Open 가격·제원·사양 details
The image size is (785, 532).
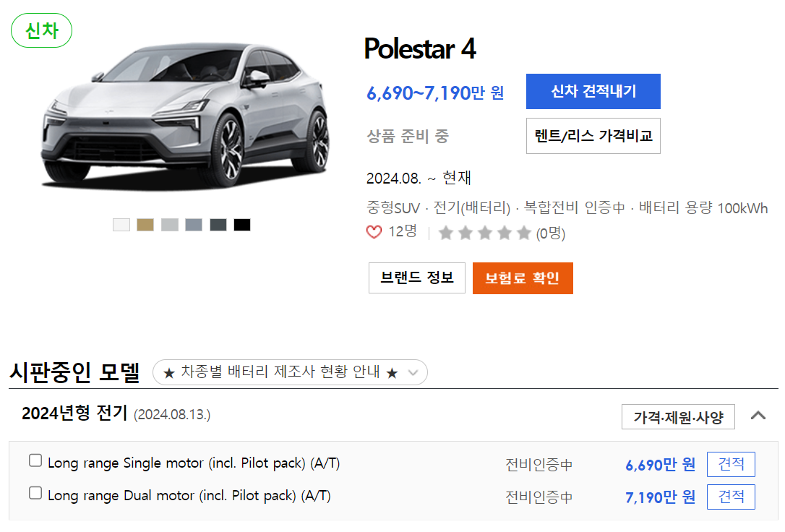[678, 417]
